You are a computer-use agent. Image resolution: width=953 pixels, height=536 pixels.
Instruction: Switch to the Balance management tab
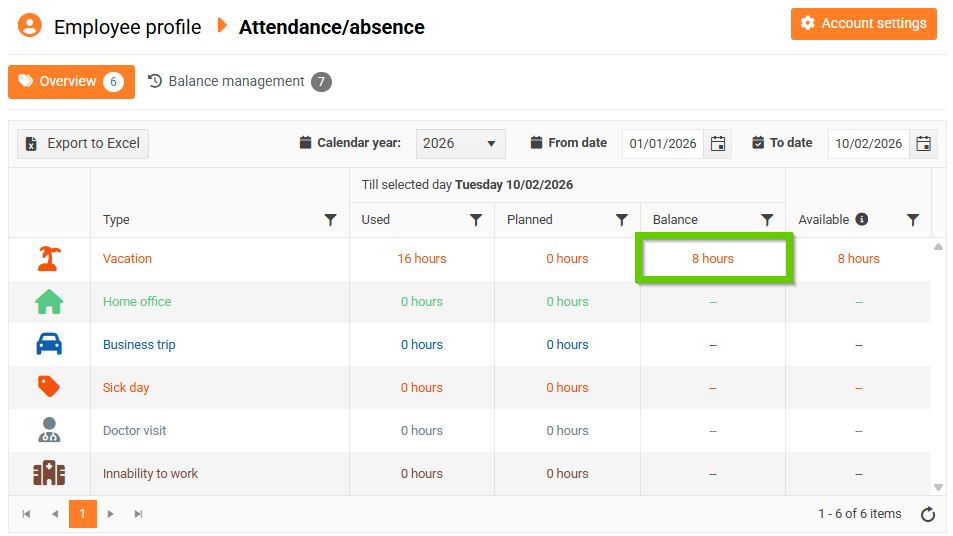pos(238,82)
